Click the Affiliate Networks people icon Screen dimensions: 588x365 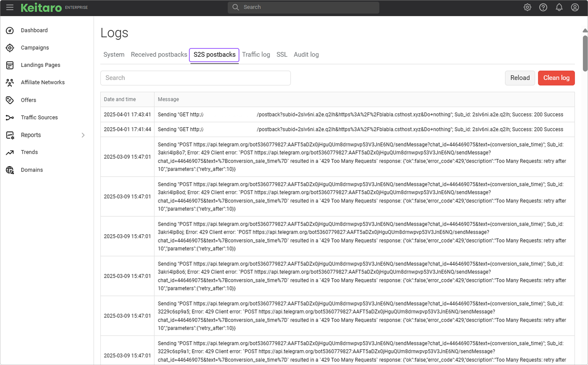click(10, 83)
